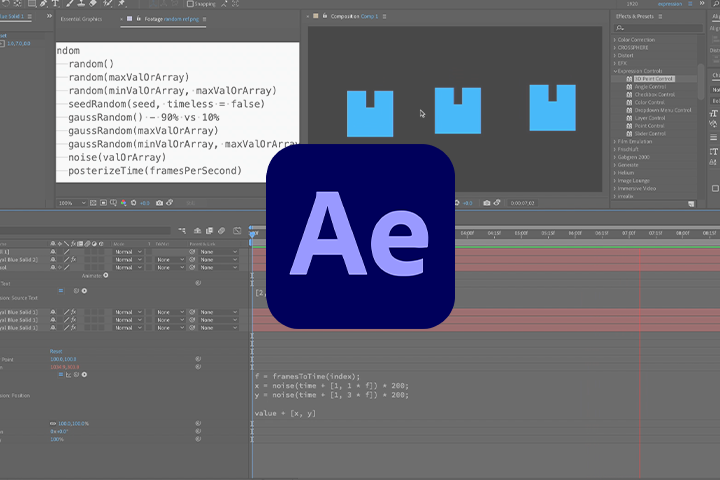Click Footage viewer exposure value +0.0
Viewport: 720px width, 480px height.
(145, 203)
